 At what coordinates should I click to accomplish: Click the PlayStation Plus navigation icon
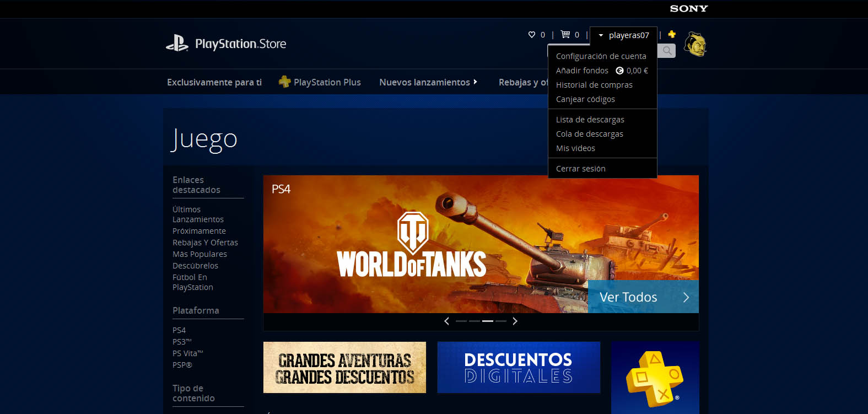(284, 82)
